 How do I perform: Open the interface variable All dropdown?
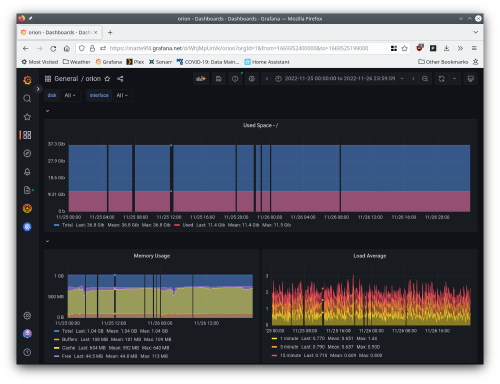(x=122, y=95)
